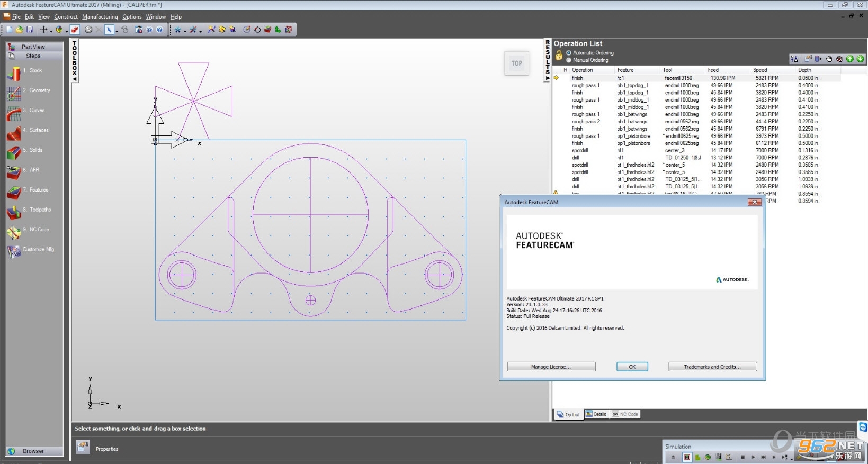Select Automatic Ordering radio button
The image size is (868, 464).
[x=569, y=53]
